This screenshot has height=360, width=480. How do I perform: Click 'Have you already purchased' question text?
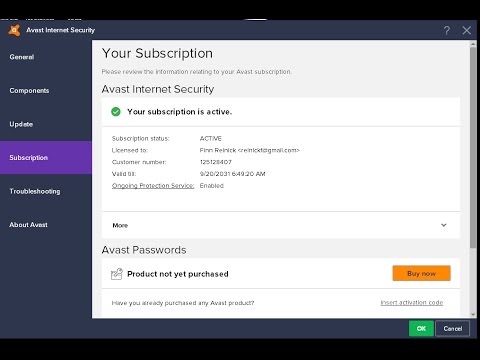click(x=183, y=303)
